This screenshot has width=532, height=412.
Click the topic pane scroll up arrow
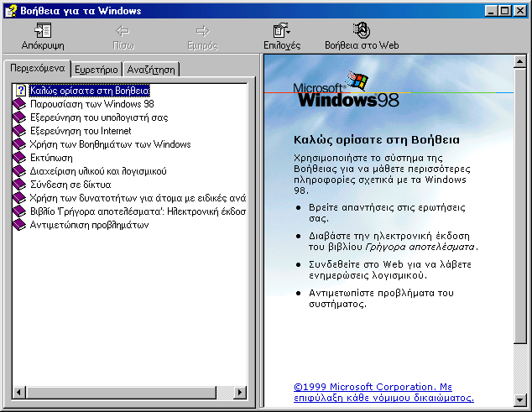519,62
